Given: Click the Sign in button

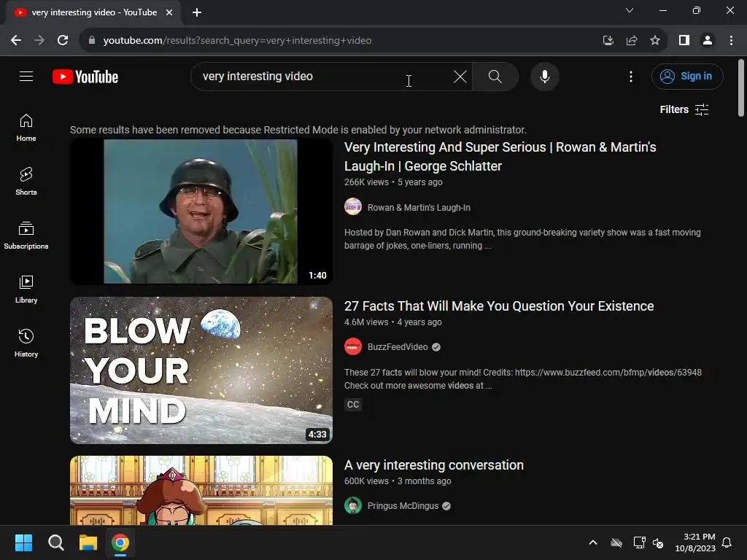Looking at the screenshot, I should coord(687,76).
